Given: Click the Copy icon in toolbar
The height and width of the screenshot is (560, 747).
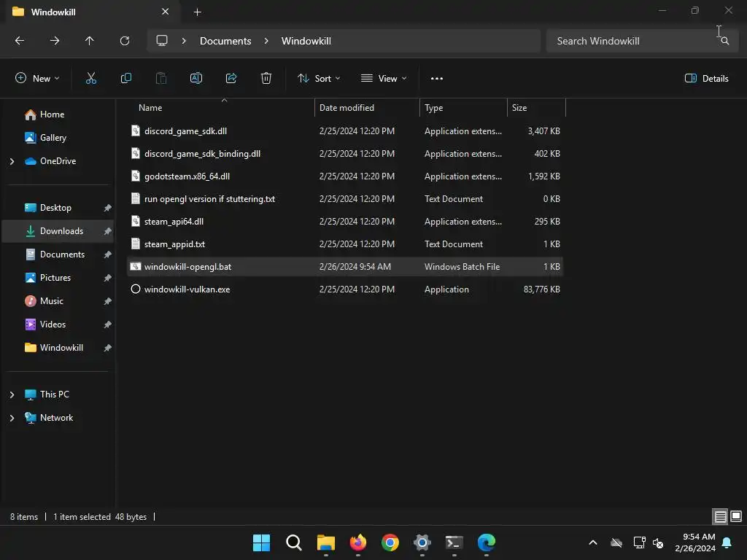Looking at the screenshot, I should 125,78.
